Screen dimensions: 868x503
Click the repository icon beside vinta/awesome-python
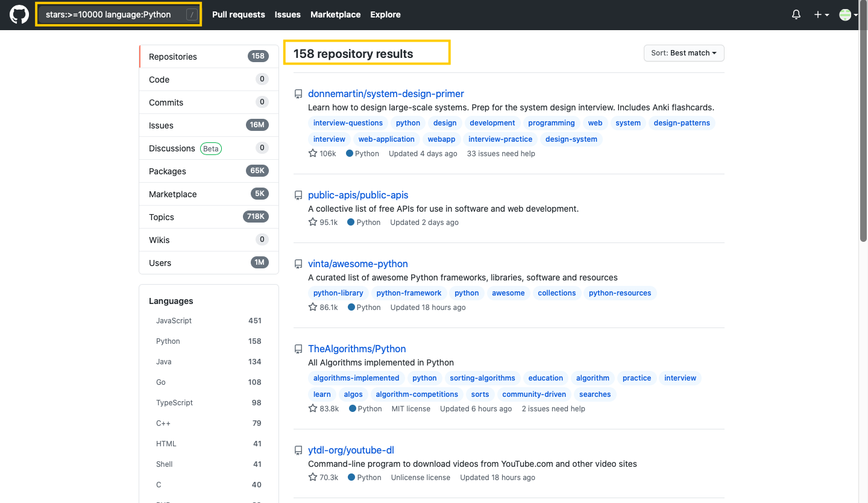pyautogui.click(x=298, y=264)
